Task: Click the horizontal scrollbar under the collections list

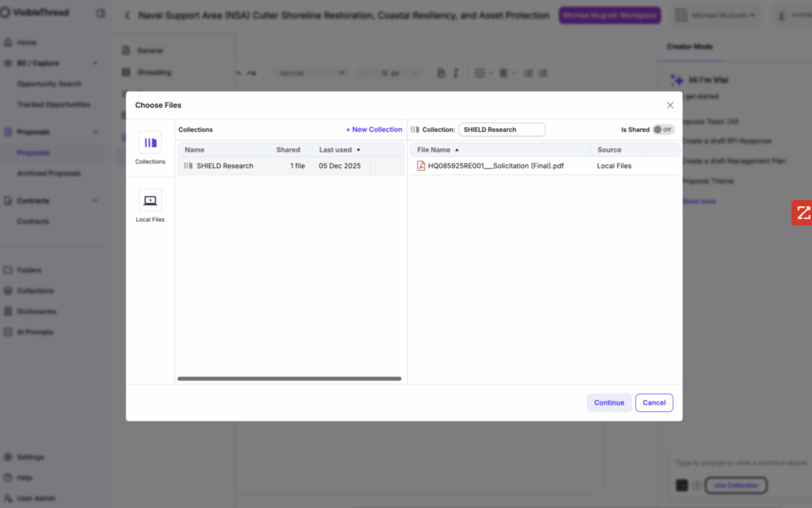Action: pos(289,379)
